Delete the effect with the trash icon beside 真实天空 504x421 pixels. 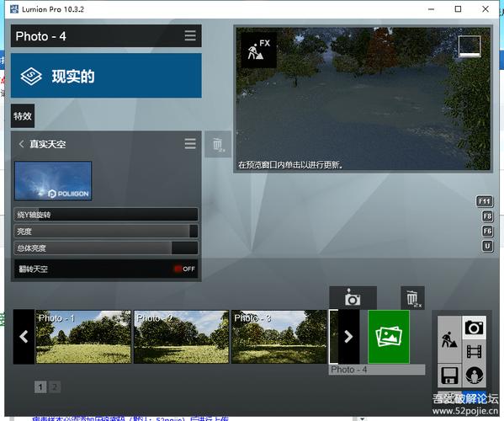click(x=218, y=144)
